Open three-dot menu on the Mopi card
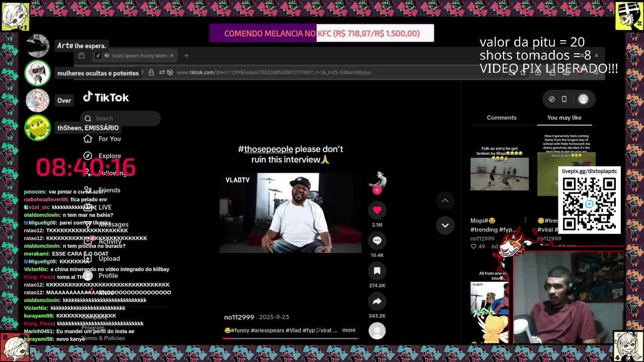Image resolution: width=644 pixels, height=362 pixels. pyautogui.click(x=525, y=220)
